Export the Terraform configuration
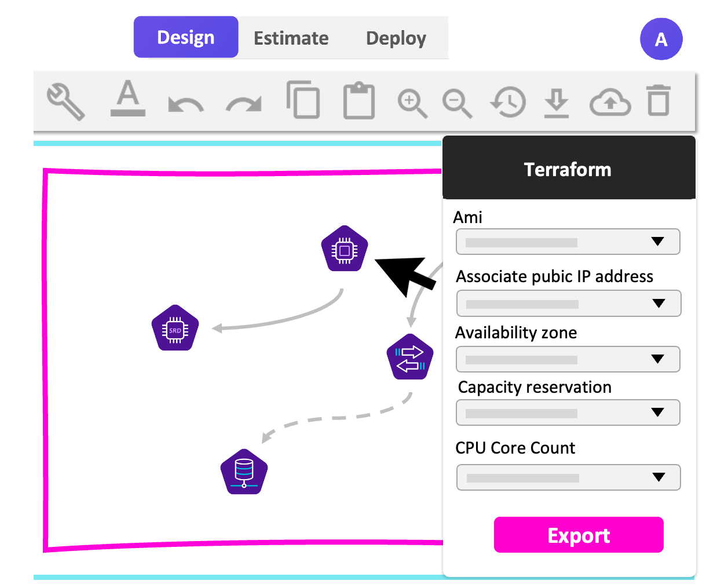Image resolution: width=706 pixels, height=588 pixels. (578, 535)
